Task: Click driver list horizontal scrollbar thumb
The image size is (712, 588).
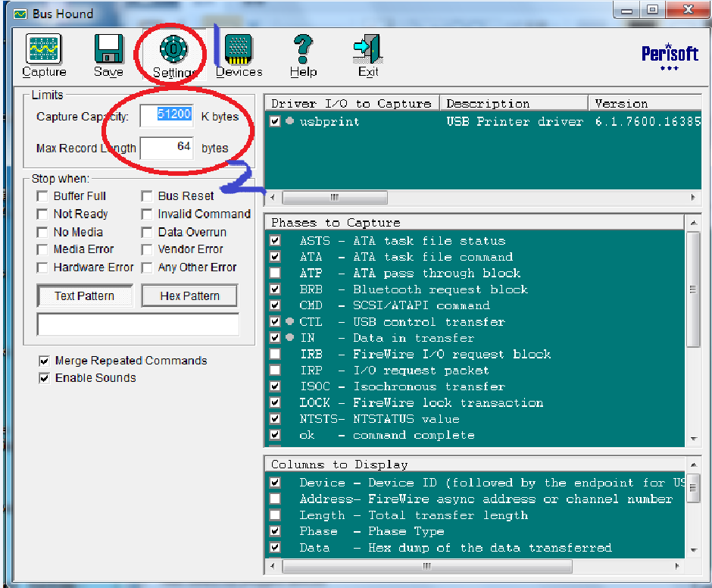Action: [x=335, y=197]
